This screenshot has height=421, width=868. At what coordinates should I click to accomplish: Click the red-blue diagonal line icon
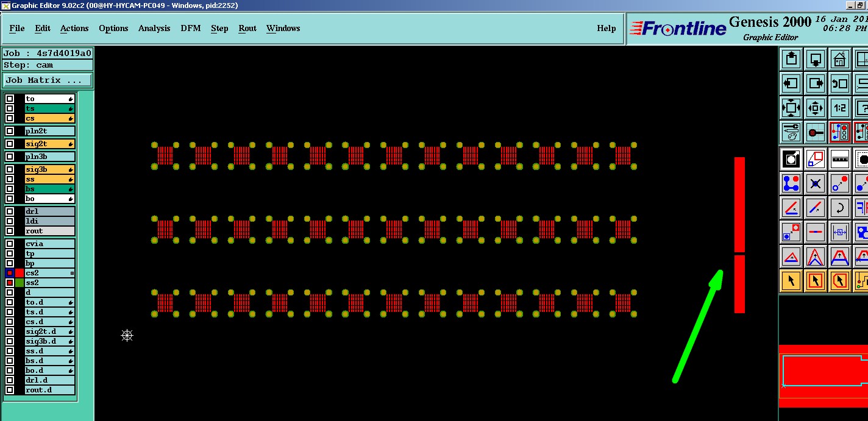coord(816,208)
